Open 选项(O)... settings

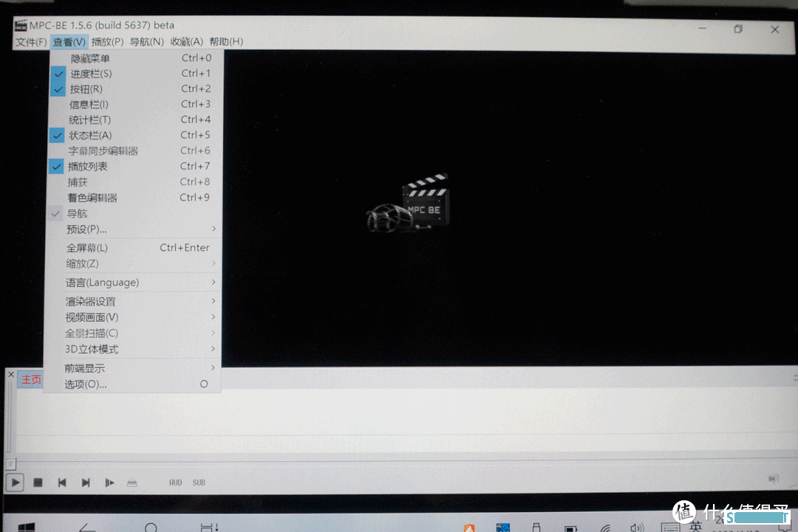point(132,384)
